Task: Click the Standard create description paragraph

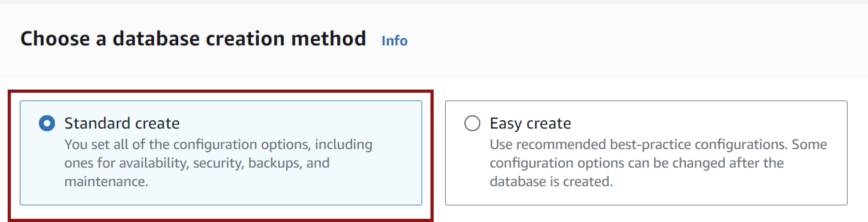Action: coord(218,163)
